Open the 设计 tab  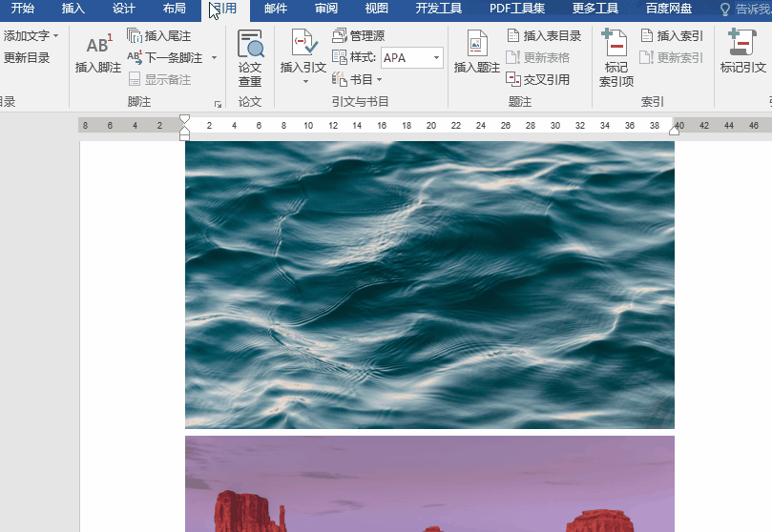point(124,9)
